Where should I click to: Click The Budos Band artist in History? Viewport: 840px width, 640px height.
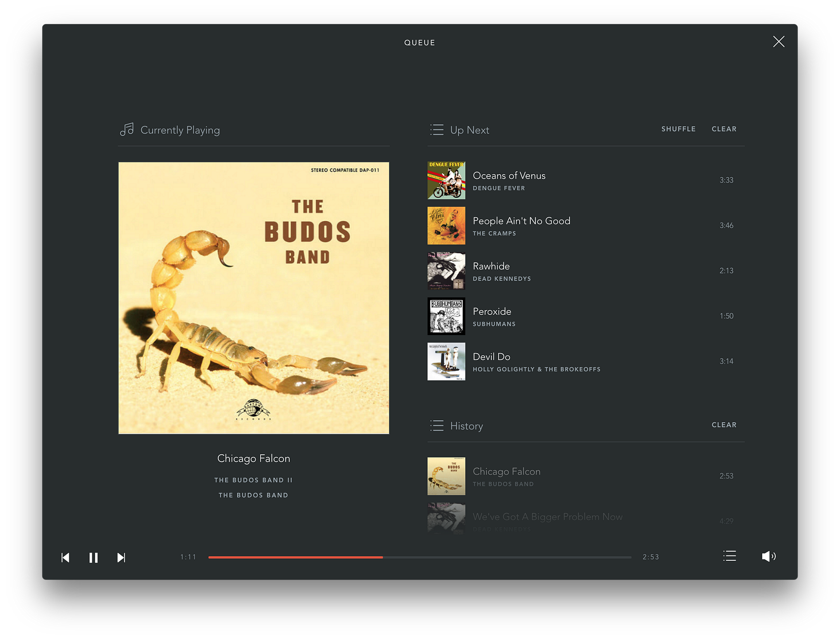[x=503, y=484]
